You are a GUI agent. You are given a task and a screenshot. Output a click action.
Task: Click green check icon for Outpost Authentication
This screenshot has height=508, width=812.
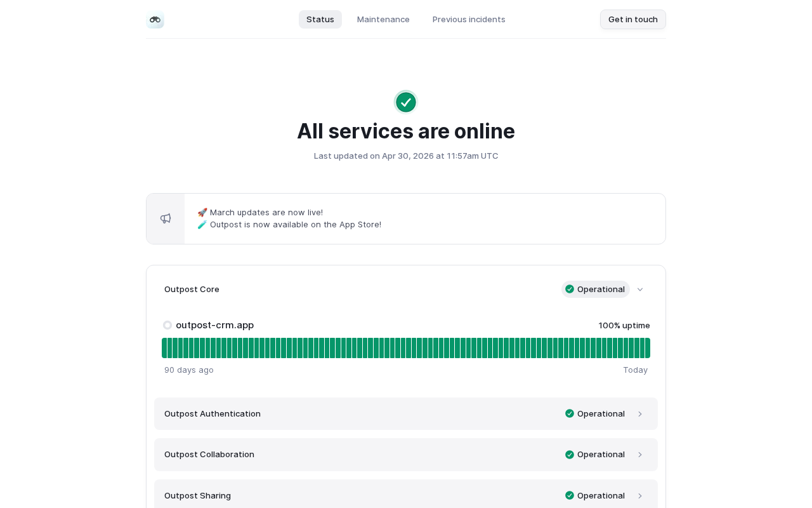[570, 413]
